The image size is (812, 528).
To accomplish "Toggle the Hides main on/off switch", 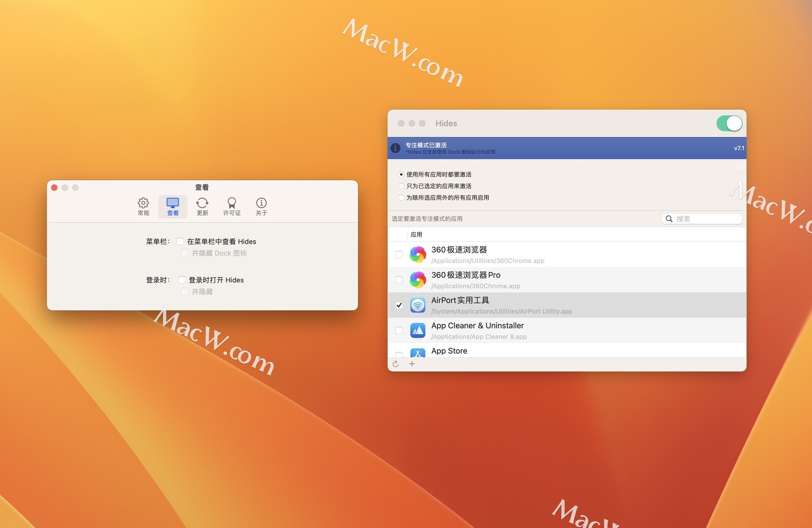I will (x=729, y=123).
